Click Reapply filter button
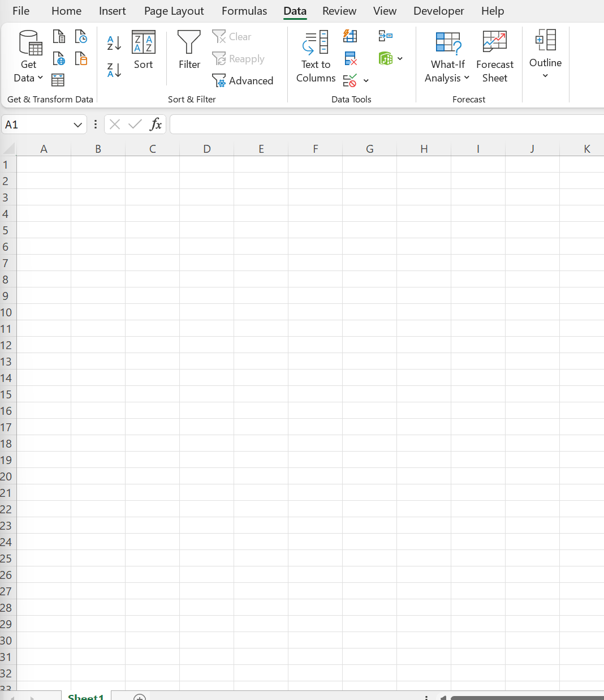This screenshot has width=604, height=700. [x=239, y=59]
